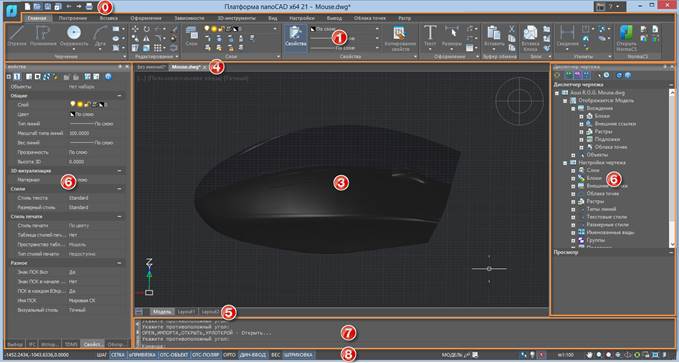Click the Cut (scissors) icon
The image size is (679, 363).
coord(512,29)
